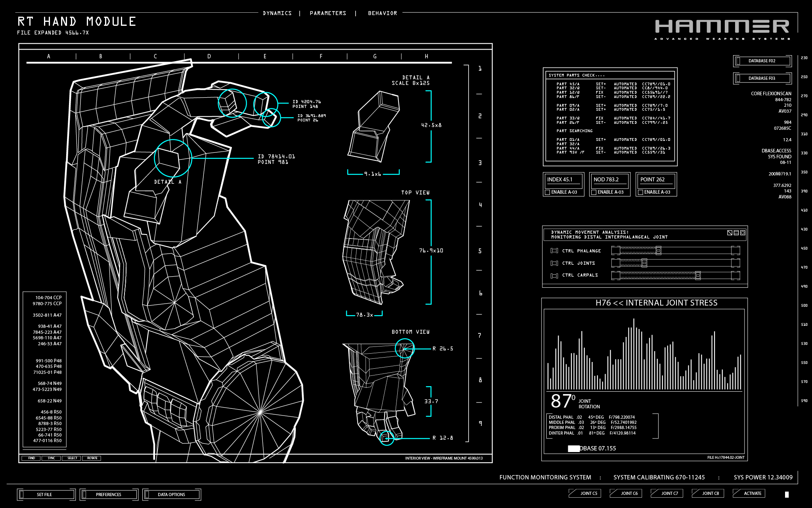This screenshot has width=812, height=508.
Task: Click the diagonal-slash icon in Dynamic Movement Analysis header
Action: 730,233
